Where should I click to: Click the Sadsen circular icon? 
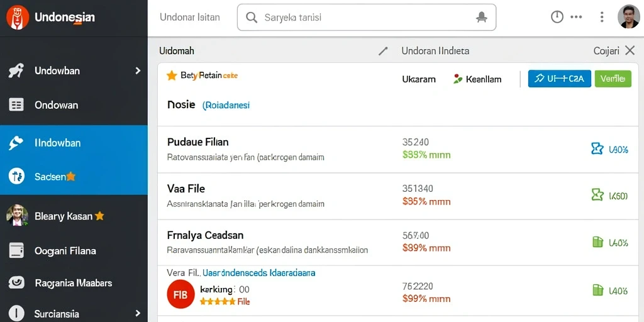16,176
